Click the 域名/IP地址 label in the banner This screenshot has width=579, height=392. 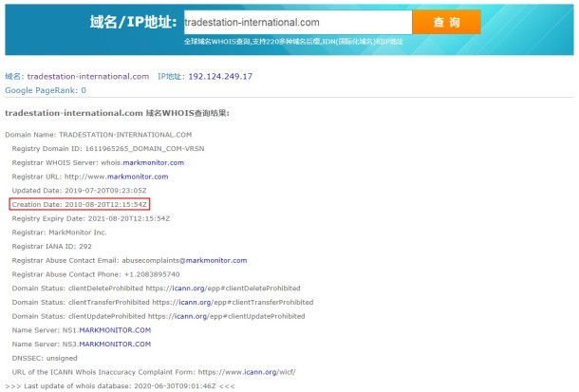point(133,22)
